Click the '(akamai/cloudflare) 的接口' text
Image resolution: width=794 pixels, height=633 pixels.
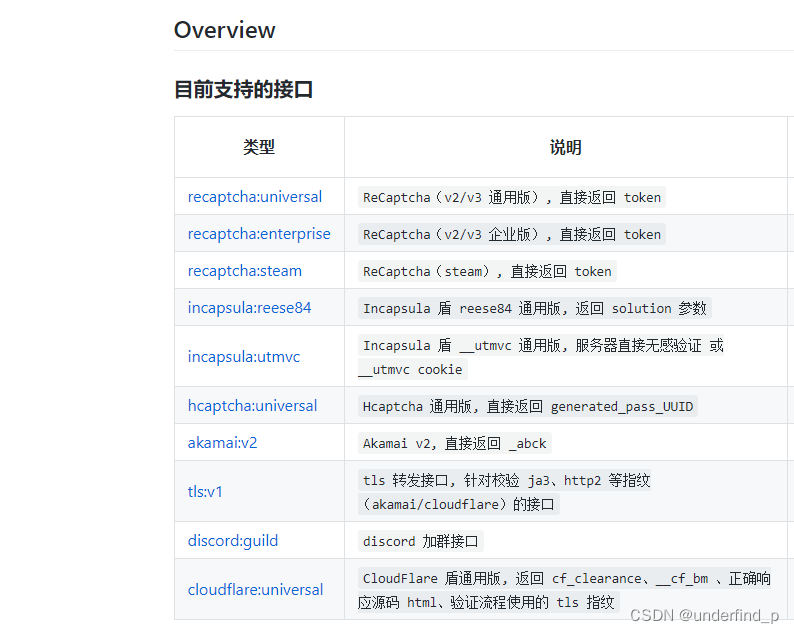pyautogui.click(x=459, y=504)
